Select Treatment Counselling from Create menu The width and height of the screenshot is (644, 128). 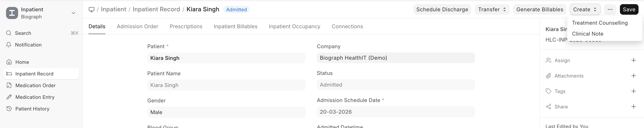tap(600, 23)
